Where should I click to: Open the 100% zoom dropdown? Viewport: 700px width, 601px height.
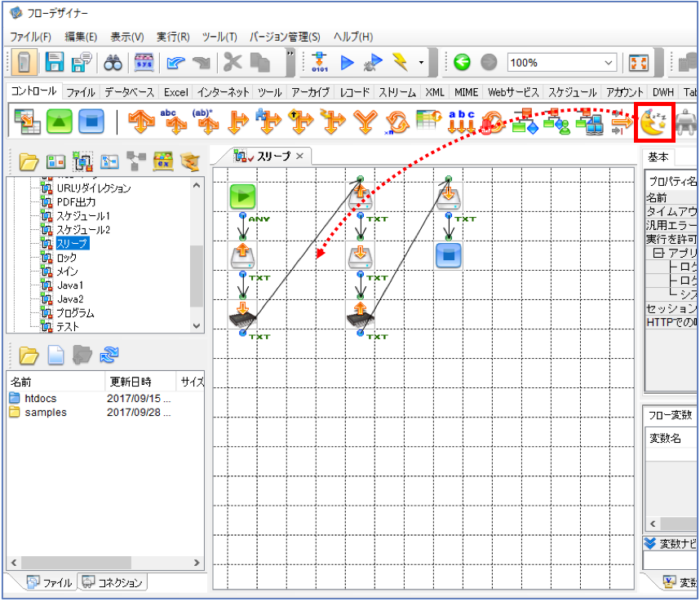click(x=609, y=63)
